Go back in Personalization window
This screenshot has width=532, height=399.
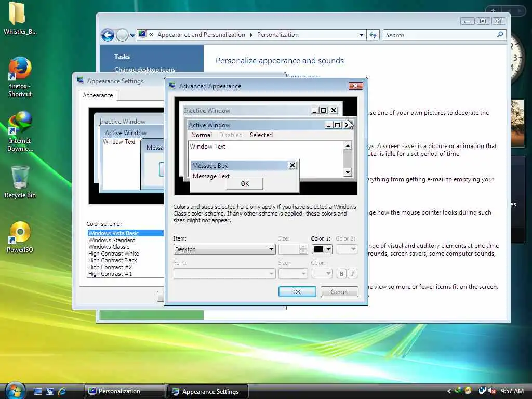[x=108, y=35]
